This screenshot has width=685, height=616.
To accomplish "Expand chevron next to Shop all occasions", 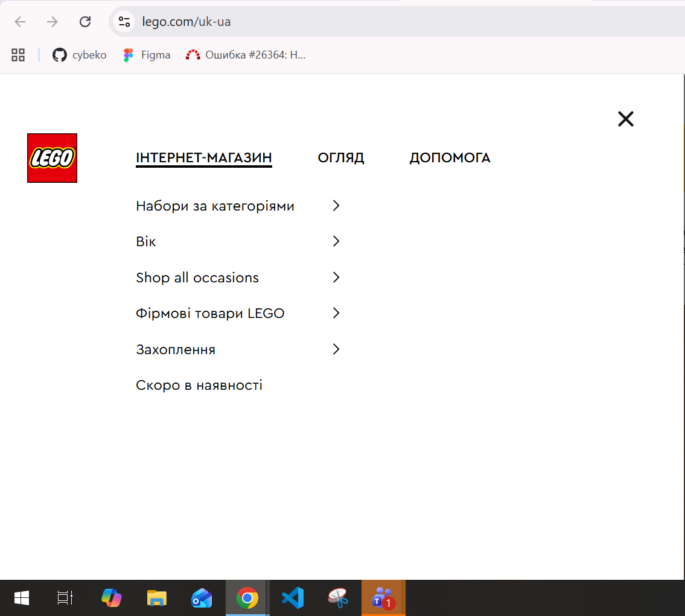I will point(336,277).
